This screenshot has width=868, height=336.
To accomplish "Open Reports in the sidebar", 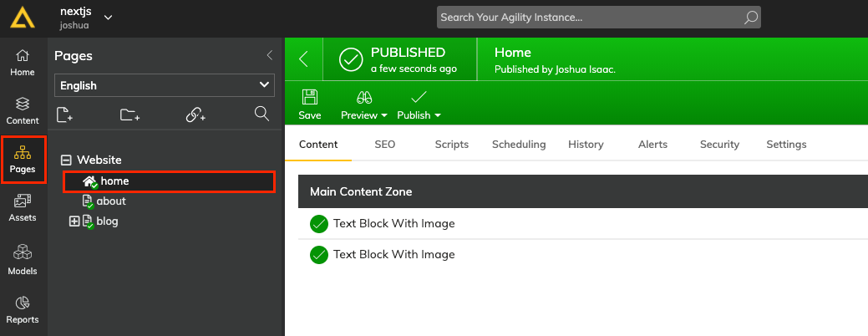I will point(23,310).
